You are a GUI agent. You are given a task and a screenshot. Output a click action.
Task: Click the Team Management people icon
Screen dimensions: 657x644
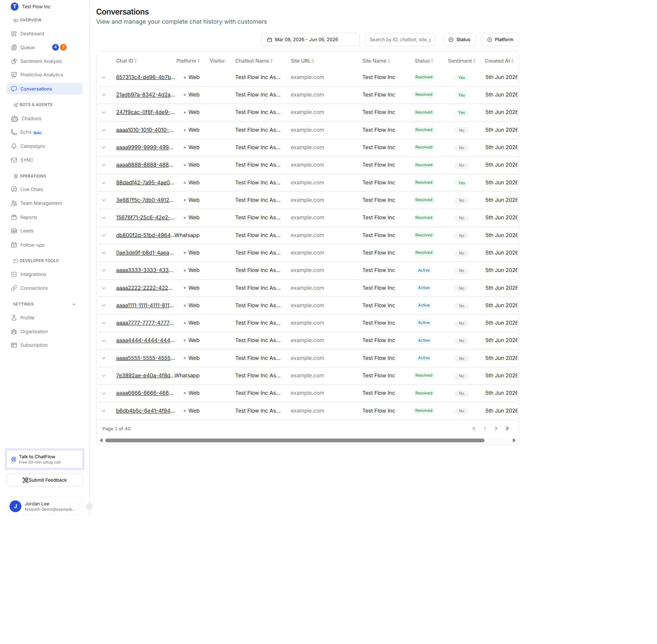pos(14,204)
